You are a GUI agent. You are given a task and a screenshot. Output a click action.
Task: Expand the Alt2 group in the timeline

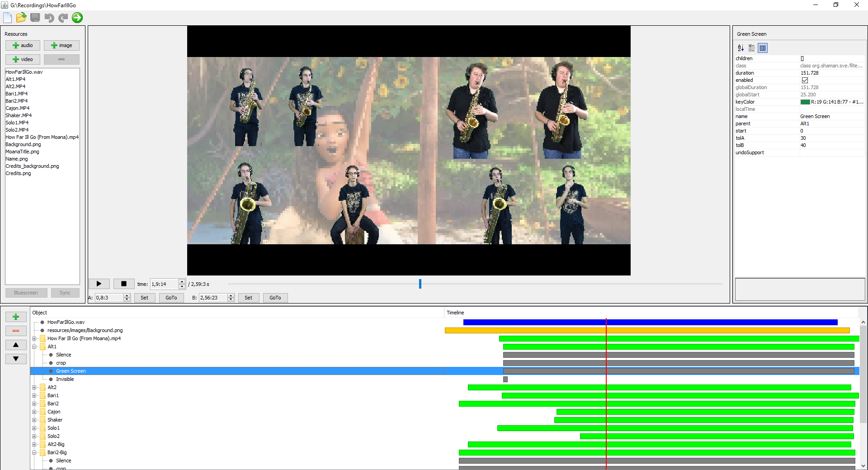point(35,387)
